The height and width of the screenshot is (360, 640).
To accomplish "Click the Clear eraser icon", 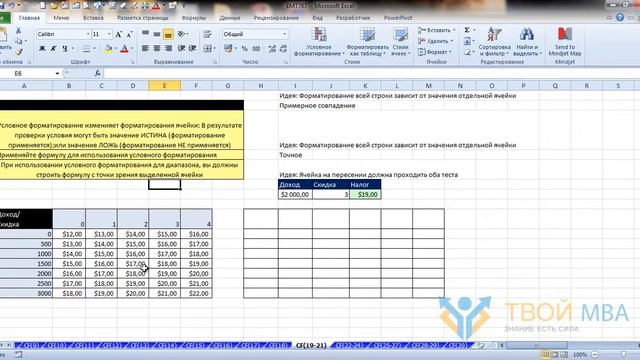I will pos(467,52).
